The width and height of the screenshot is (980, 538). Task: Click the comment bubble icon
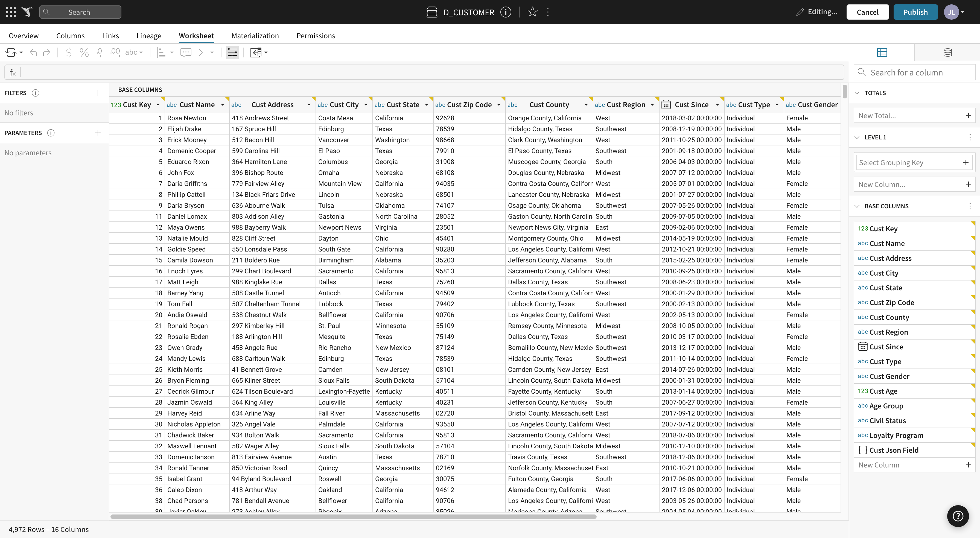click(186, 52)
